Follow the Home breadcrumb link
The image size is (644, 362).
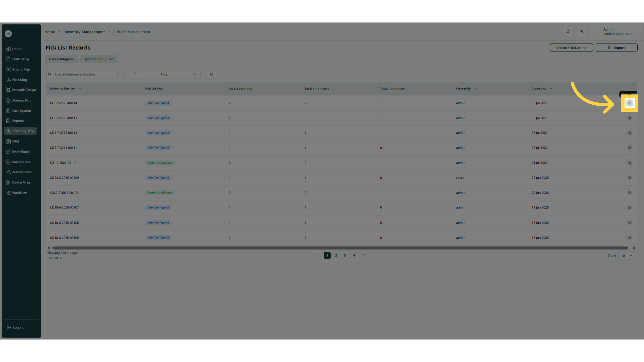click(x=50, y=32)
